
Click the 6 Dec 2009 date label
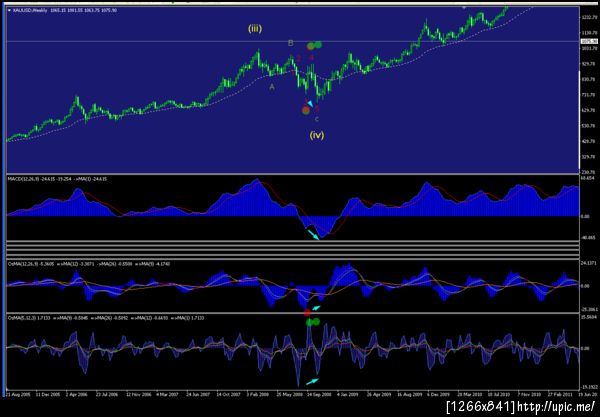[x=439, y=394]
